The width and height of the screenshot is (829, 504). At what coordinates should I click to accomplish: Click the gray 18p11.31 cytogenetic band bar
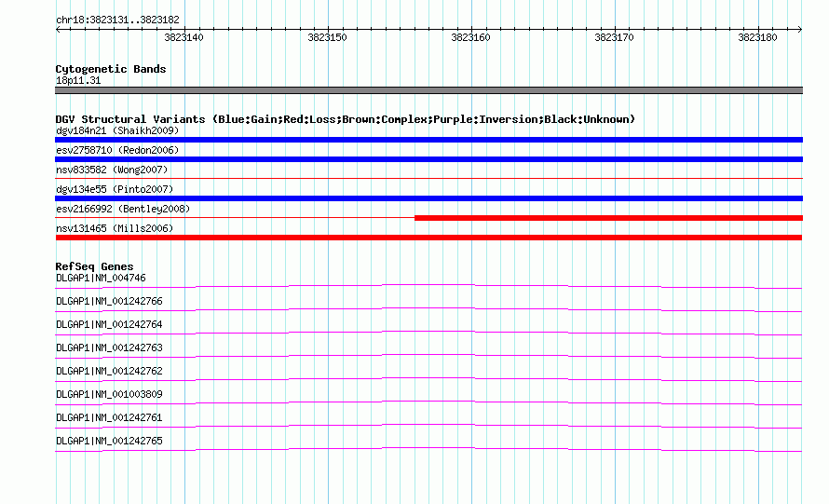tap(428, 90)
